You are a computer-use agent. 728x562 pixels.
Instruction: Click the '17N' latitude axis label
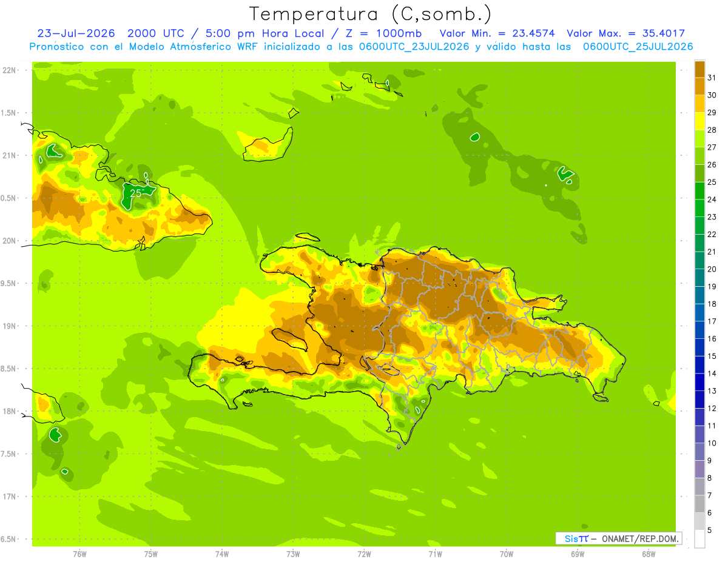coord(9,497)
